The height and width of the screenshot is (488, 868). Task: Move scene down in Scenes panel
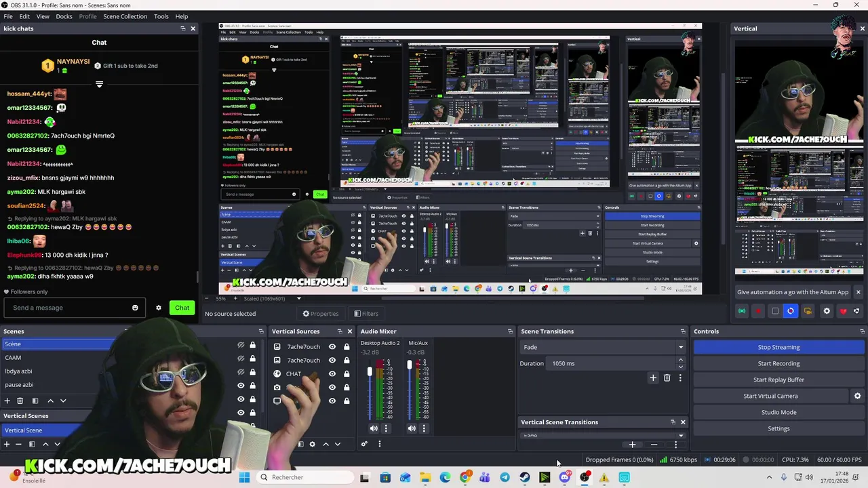[63, 401]
